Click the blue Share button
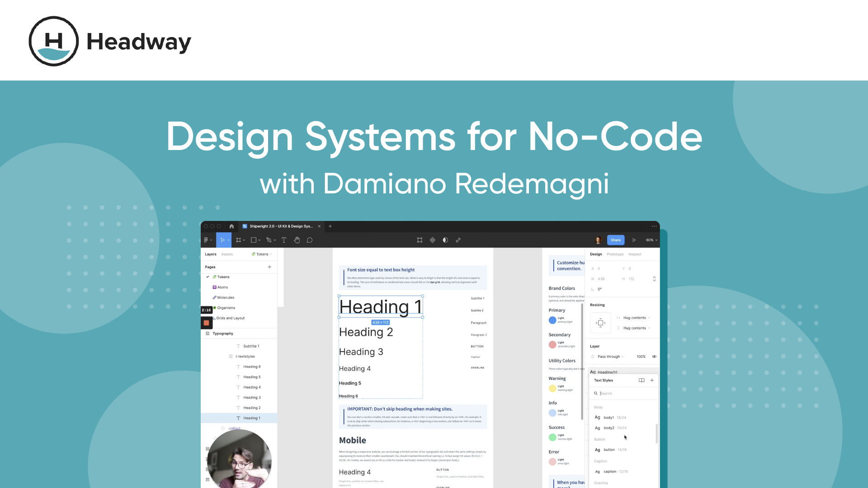This screenshot has width=868, height=488. pyautogui.click(x=616, y=240)
